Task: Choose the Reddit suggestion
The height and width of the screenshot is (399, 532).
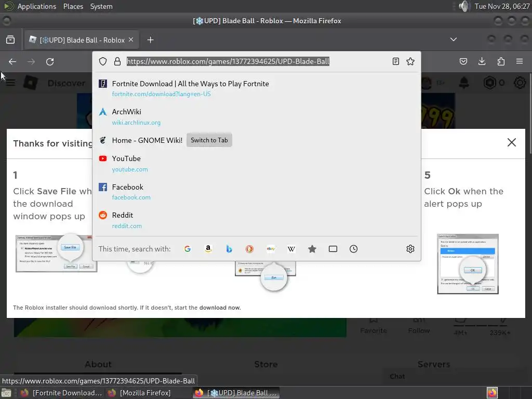Action: [257, 220]
